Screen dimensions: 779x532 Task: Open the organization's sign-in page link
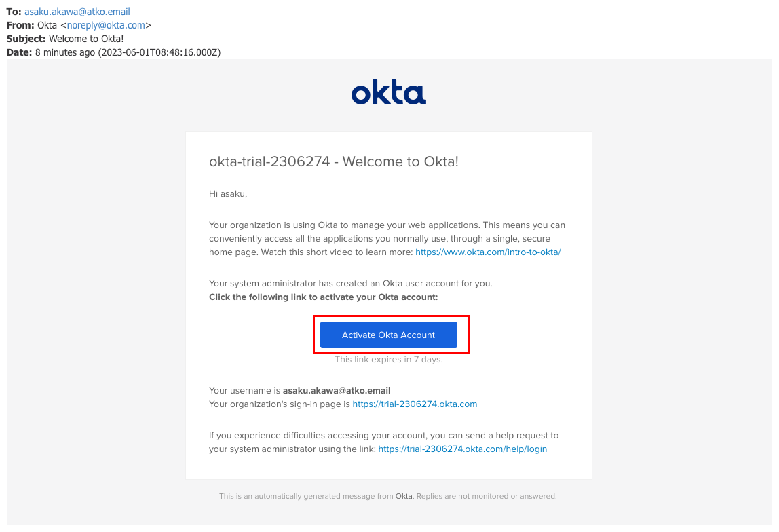pos(415,404)
